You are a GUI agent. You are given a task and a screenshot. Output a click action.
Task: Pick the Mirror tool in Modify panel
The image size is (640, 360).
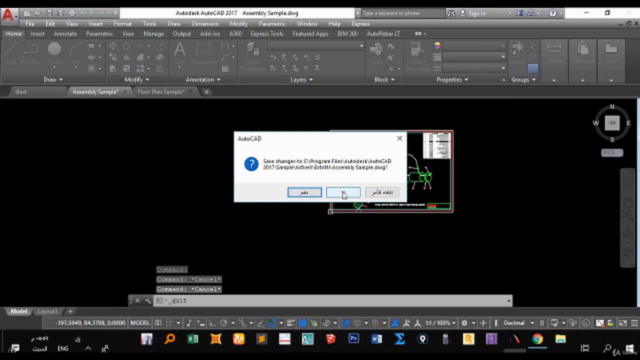[x=127, y=57]
